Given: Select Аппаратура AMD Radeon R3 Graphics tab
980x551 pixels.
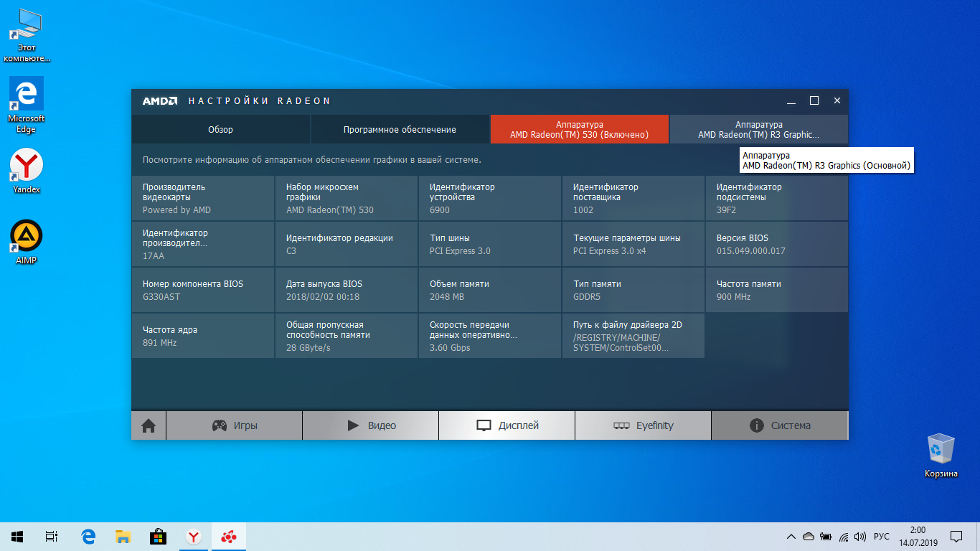Looking at the screenshot, I should pyautogui.click(x=758, y=129).
